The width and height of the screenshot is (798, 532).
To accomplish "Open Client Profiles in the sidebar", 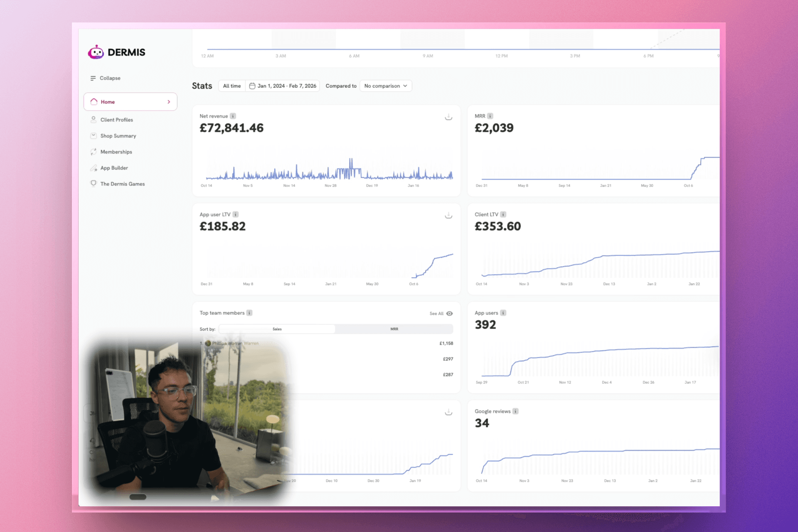I will (x=116, y=120).
